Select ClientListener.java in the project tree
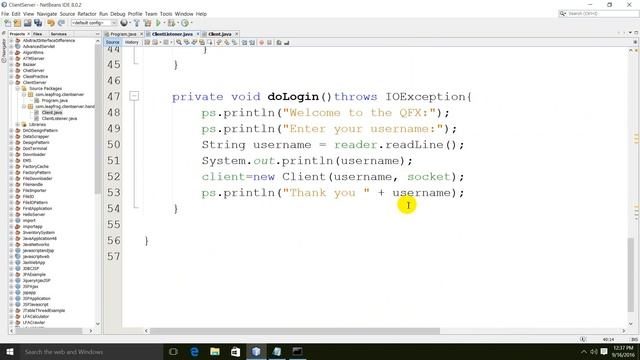The image size is (640, 360). (x=59, y=119)
